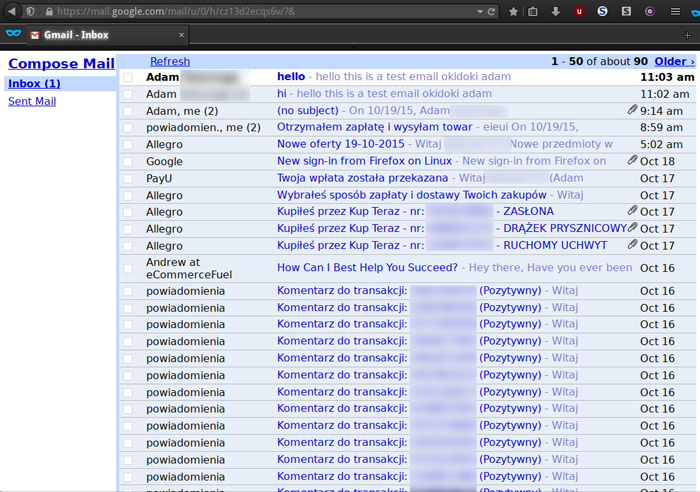Select the 'Wybrałeś sposób zapłaty' email checkbox
Image resolution: width=700 pixels, height=492 pixels.
coord(128,196)
